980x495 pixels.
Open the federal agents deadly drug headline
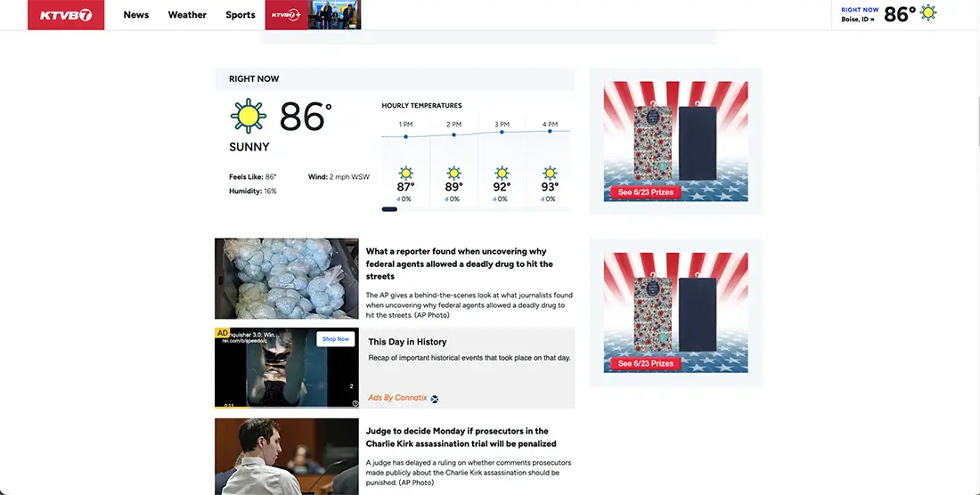(x=460, y=264)
